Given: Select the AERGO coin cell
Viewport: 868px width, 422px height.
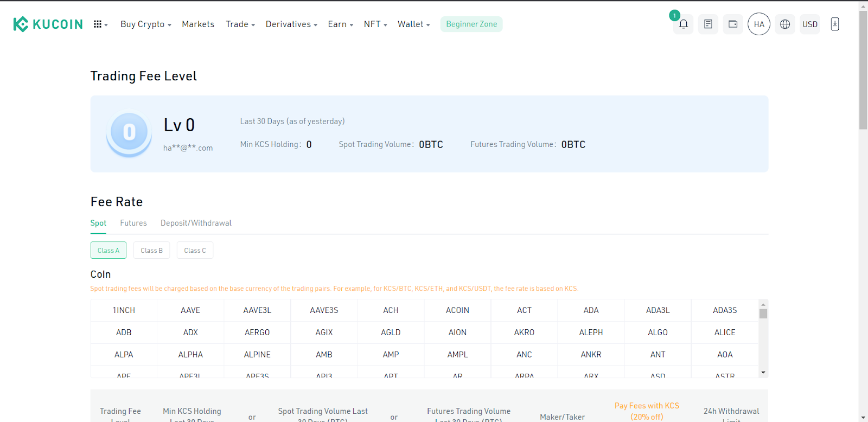Looking at the screenshot, I should [x=257, y=333].
